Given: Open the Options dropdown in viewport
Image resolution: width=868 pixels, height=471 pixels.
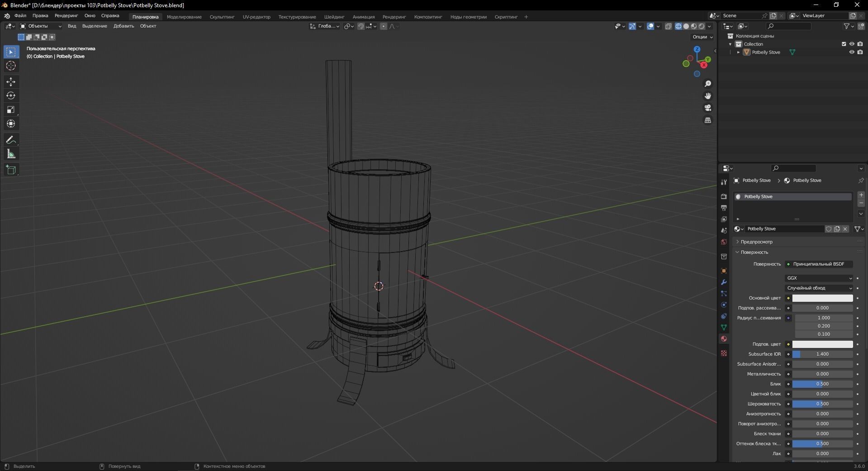Looking at the screenshot, I should tap(702, 37).
